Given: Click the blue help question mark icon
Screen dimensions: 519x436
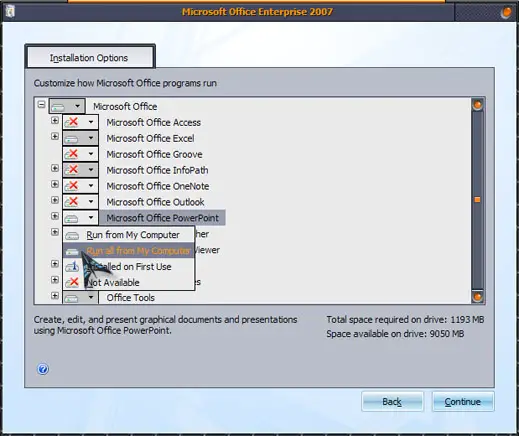Looking at the screenshot, I should coord(43,369).
